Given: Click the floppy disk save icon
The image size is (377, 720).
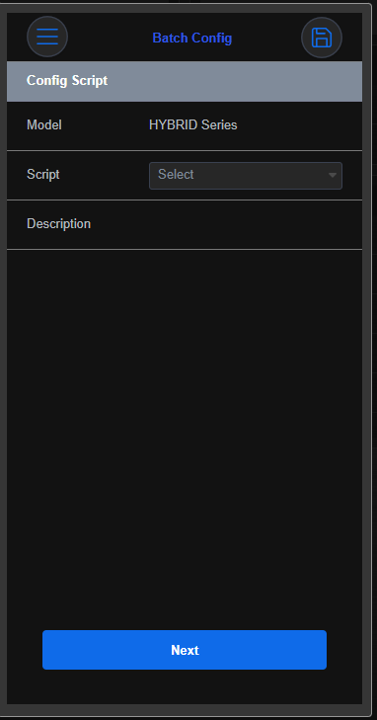Looking at the screenshot, I should click(321, 38).
